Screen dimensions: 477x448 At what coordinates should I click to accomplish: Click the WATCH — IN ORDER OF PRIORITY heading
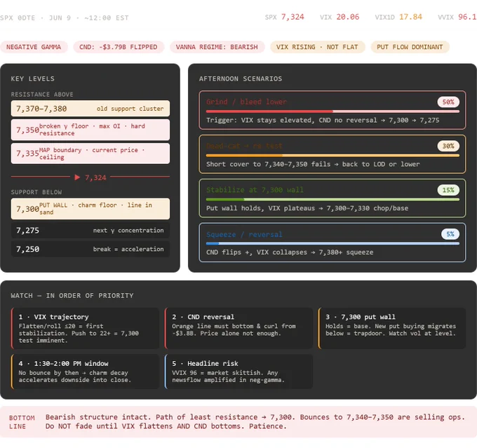[x=72, y=296]
